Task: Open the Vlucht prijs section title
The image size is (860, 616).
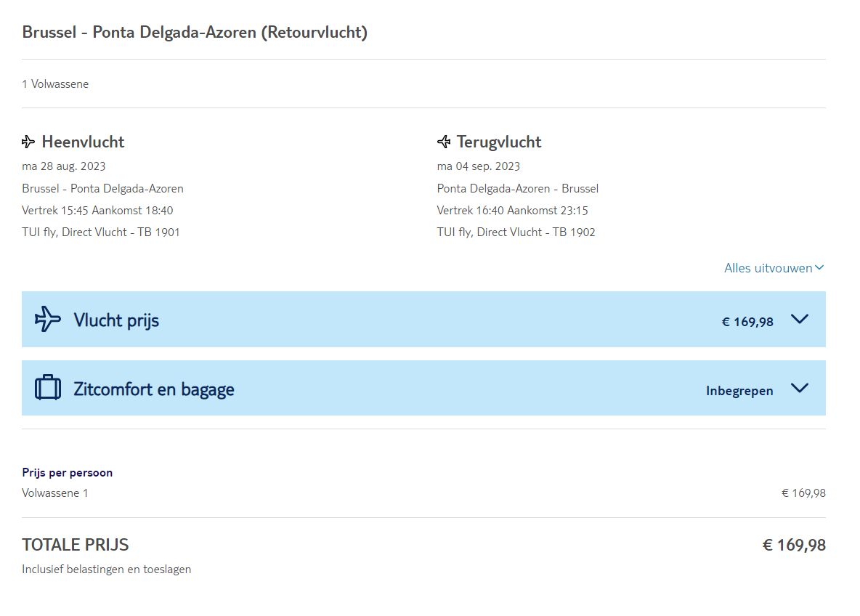Action: 116,320
